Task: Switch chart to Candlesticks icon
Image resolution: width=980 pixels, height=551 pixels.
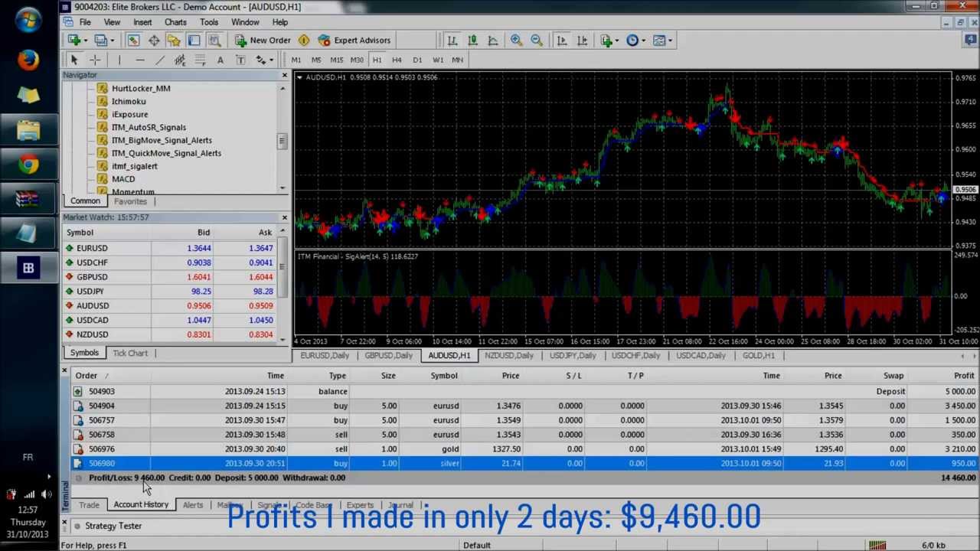Action: click(472, 40)
